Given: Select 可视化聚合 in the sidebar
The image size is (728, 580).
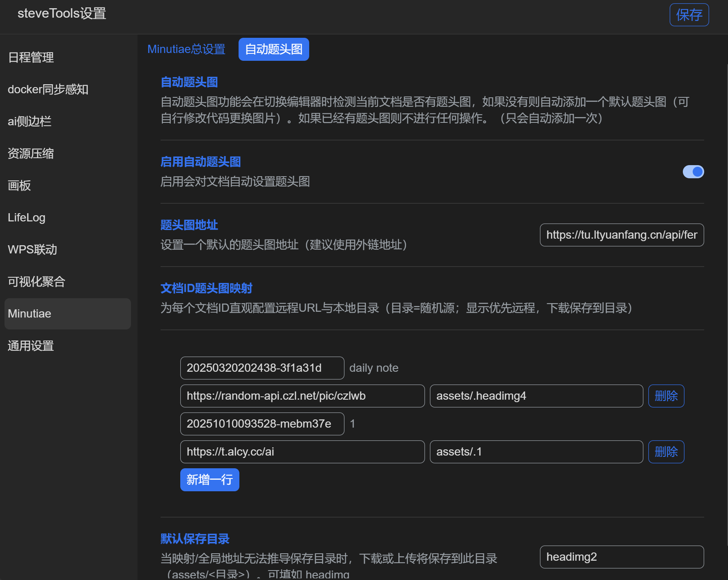Looking at the screenshot, I should (x=37, y=282).
